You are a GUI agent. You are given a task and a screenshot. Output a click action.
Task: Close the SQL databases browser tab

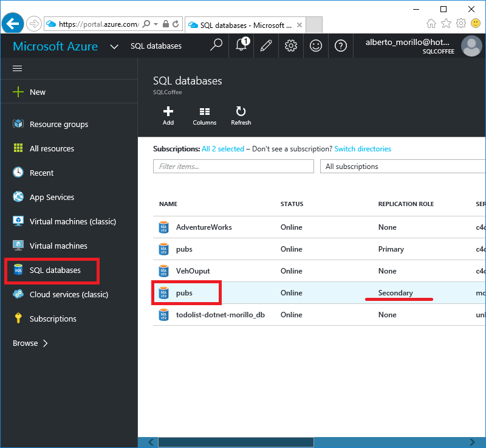[x=299, y=25]
